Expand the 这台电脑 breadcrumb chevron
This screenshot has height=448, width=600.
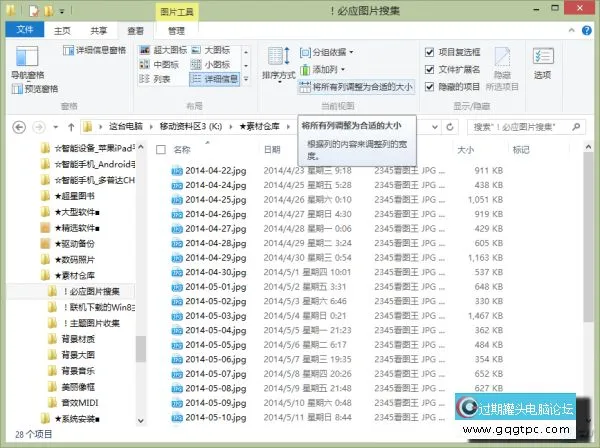(151, 127)
